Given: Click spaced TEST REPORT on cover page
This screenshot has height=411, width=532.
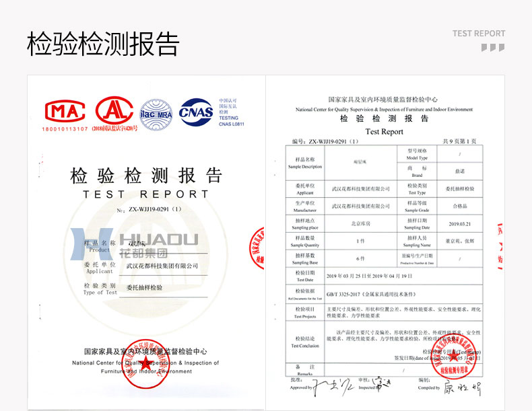Looking at the screenshot, I should [x=146, y=194].
